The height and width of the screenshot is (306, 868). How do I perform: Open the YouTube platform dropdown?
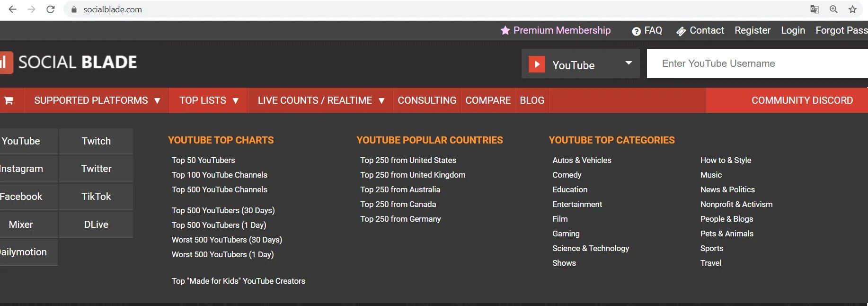point(581,63)
